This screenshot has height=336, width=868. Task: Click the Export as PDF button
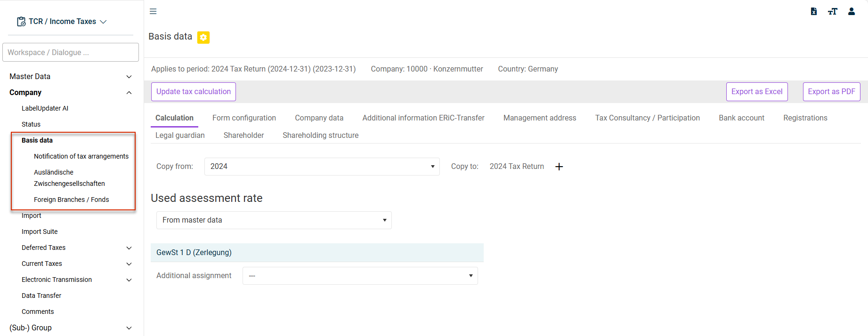pos(832,92)
